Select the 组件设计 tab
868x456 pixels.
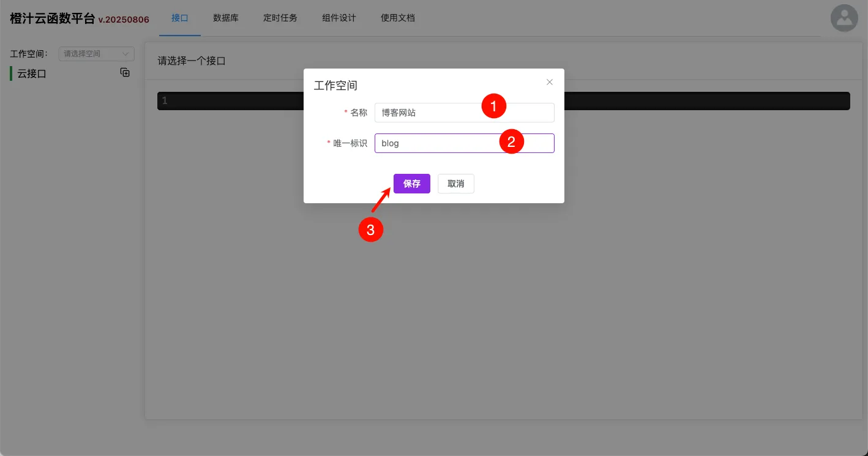pos(339,18)
